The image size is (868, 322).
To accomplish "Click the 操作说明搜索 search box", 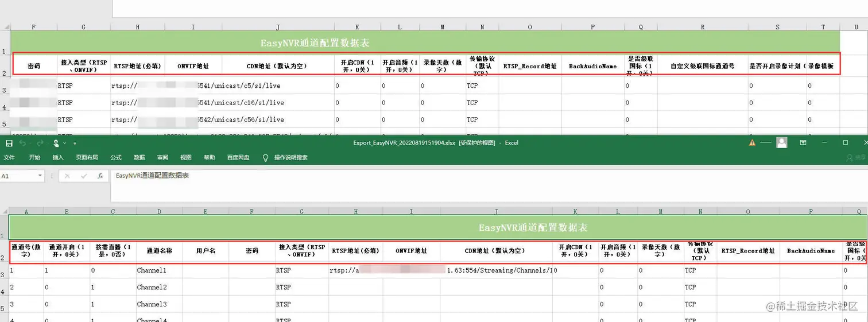I will coord(290,157).
